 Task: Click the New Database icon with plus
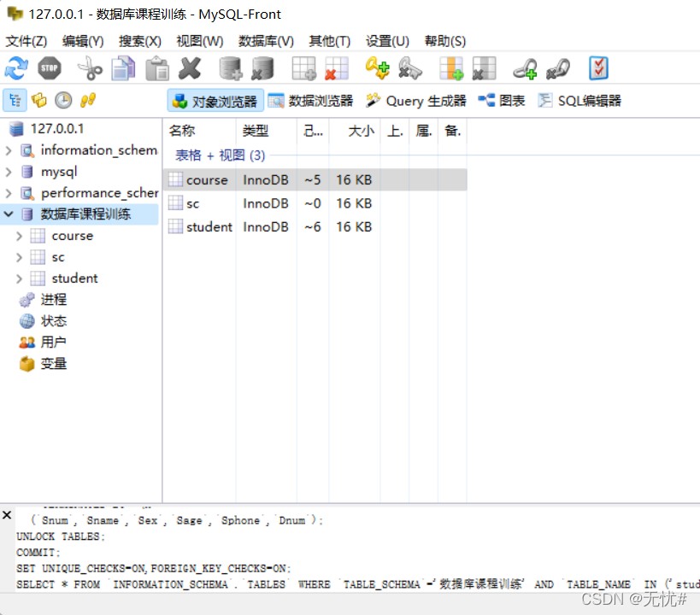(x=231, y=68)
